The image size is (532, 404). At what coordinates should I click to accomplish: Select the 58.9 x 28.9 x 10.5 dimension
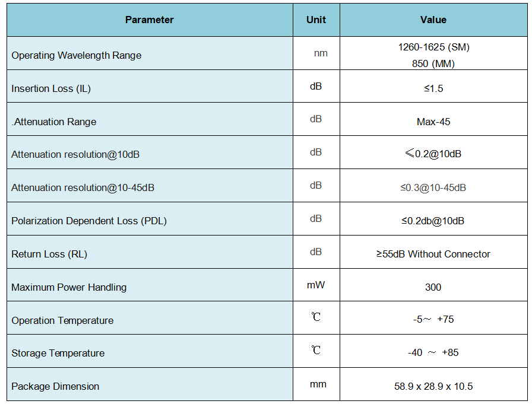click(x=433, y=386)
